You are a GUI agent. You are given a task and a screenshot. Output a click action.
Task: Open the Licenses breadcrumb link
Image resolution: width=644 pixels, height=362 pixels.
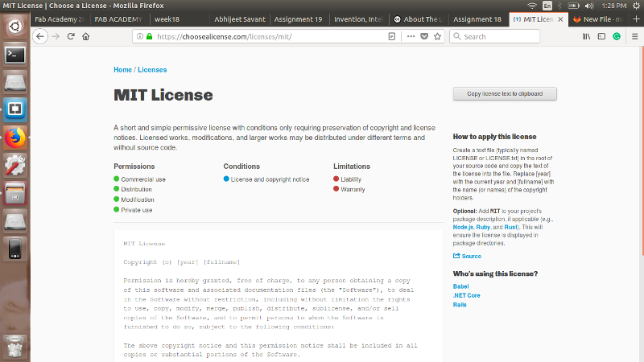coord(152,70)
